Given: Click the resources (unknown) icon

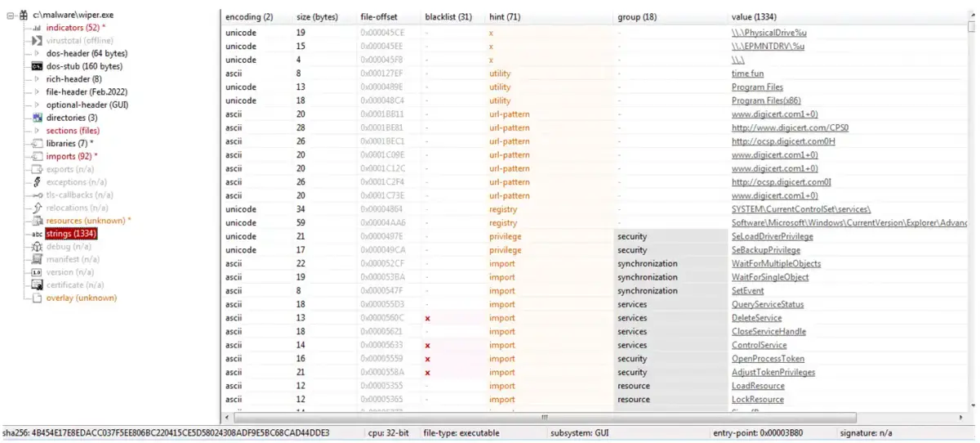Looking at the screenshot, I should click(37, 221).
